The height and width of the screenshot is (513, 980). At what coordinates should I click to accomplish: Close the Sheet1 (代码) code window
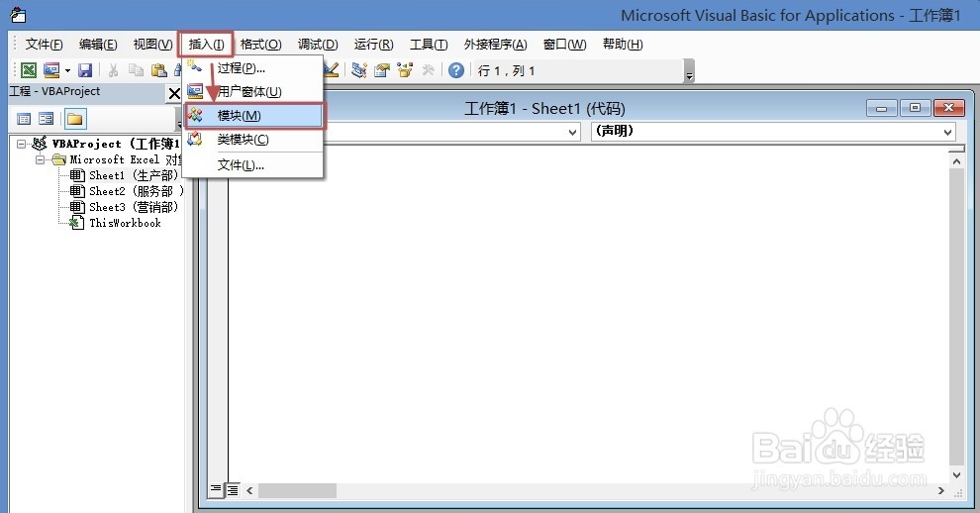[x=948, y=108]
